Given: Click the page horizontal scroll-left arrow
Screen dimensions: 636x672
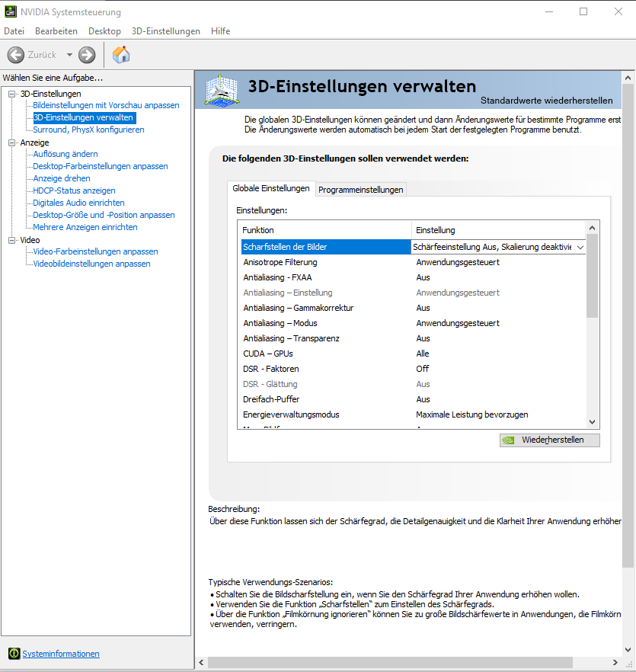Looking at the screenshot, I should (201, 663).
